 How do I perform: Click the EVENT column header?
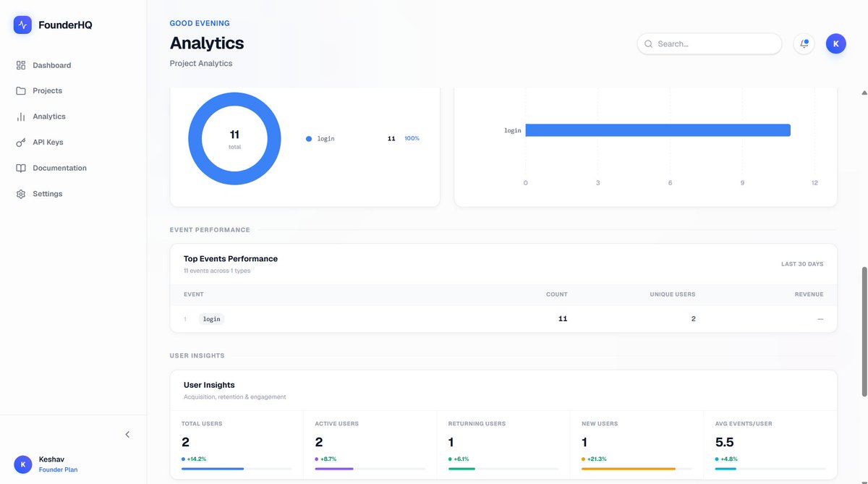click(194, 294)
